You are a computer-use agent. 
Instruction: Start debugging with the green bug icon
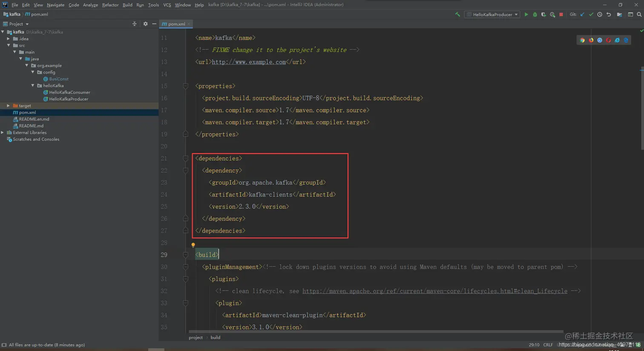tap(535, 14)
